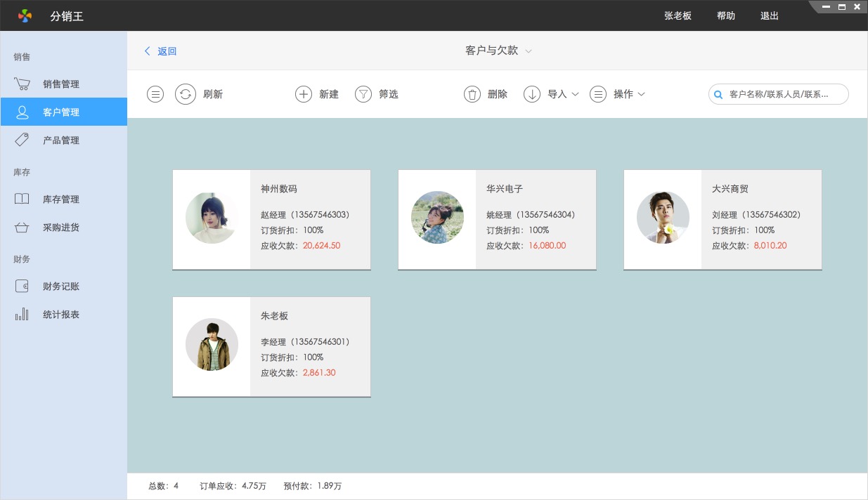Open the 帮助 menu in title bar
The image size is (868, 500).
pos(726,15)
